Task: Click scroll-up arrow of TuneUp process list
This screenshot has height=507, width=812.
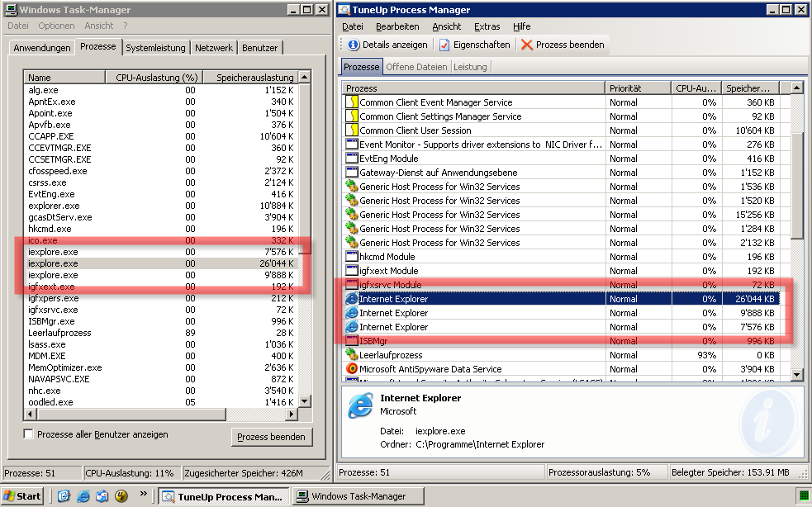Action: (796, 88)
